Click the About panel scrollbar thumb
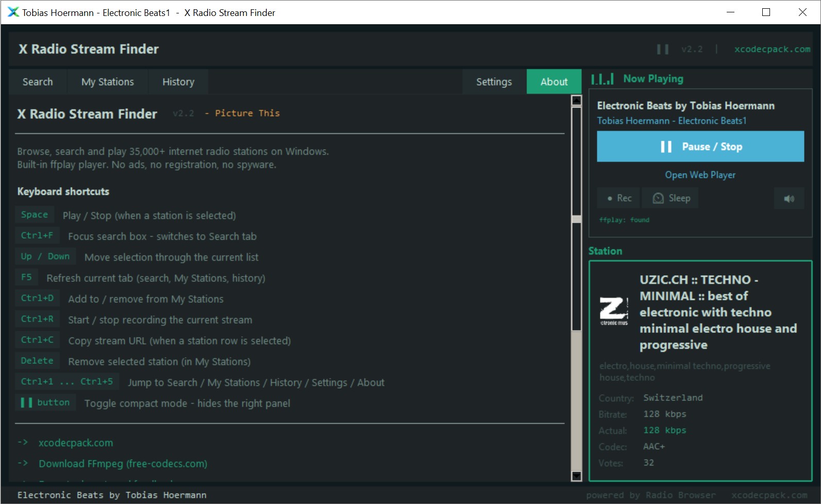 pos(577,219)
